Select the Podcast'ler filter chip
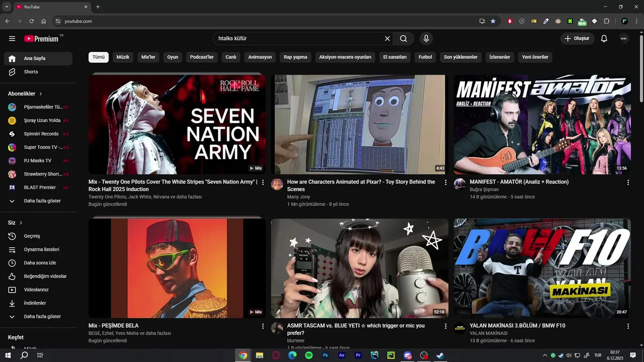644x362 pixels. 202,57
